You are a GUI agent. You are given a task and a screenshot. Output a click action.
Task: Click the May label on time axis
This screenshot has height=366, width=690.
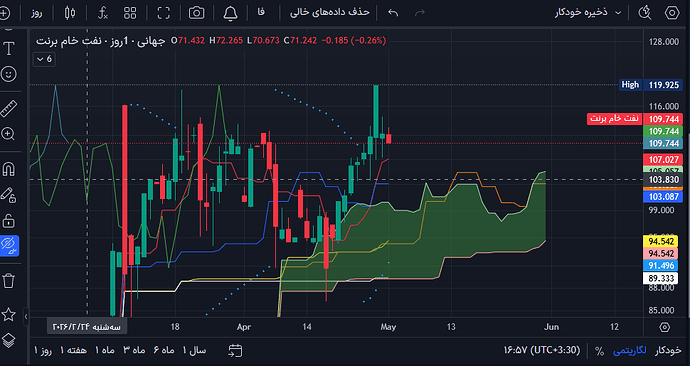(388, 327)
